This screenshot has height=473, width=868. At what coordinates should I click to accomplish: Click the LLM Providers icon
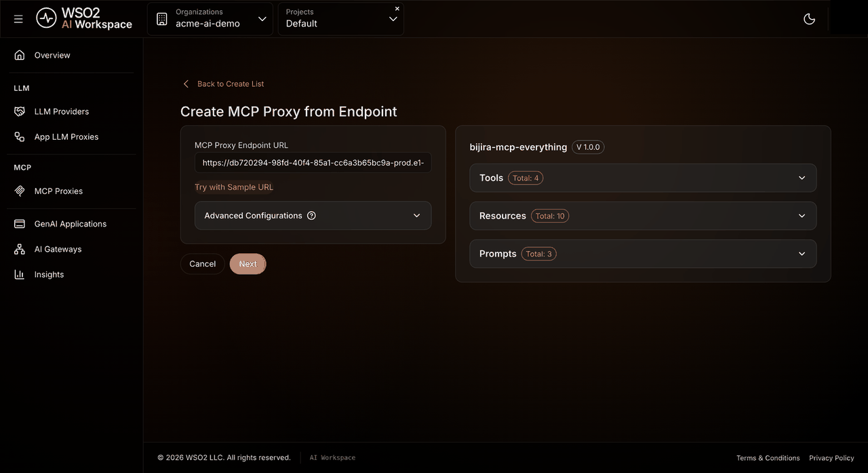click(20, 111)
